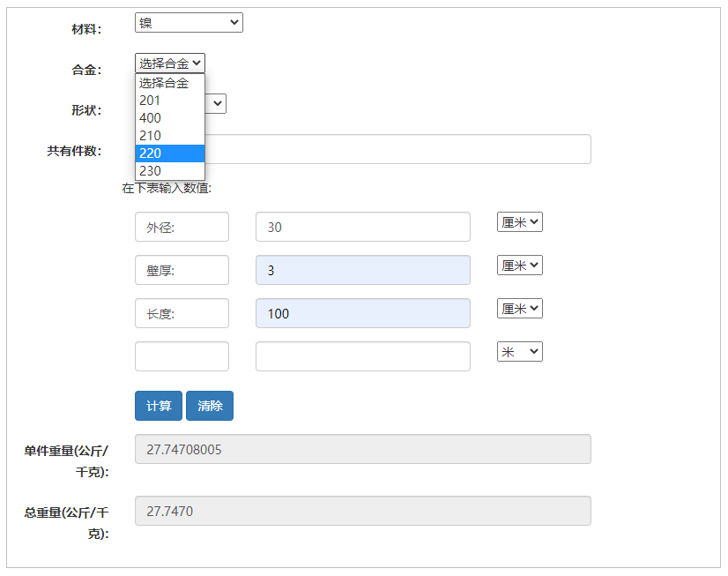Select alloy option 400

(x=170, y=118)
